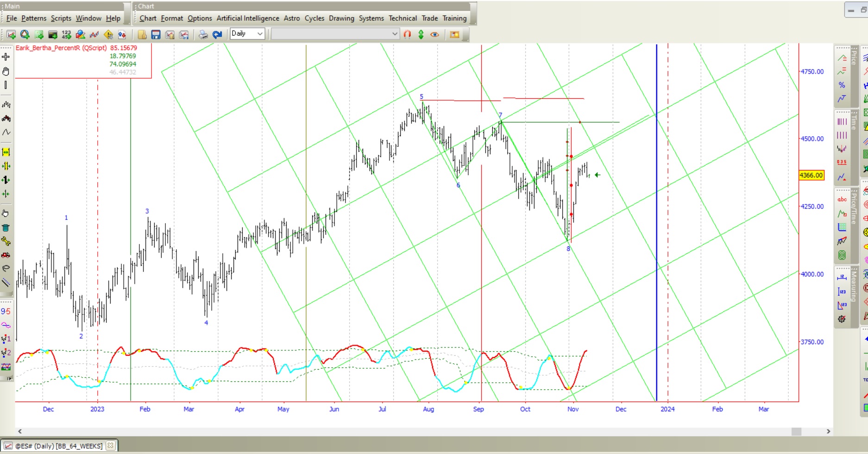Image resolution: width=868 pixels, height=454 pixels.
Task: Open the wrench properties tool
Action: (x=6, y=241)
